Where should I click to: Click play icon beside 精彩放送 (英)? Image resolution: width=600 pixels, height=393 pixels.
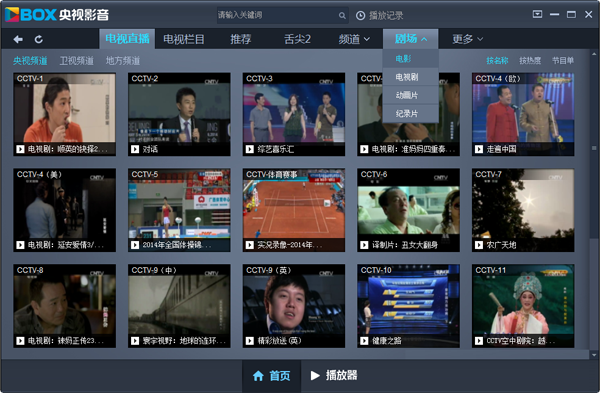pyautogui.click(x=249, y=341)
